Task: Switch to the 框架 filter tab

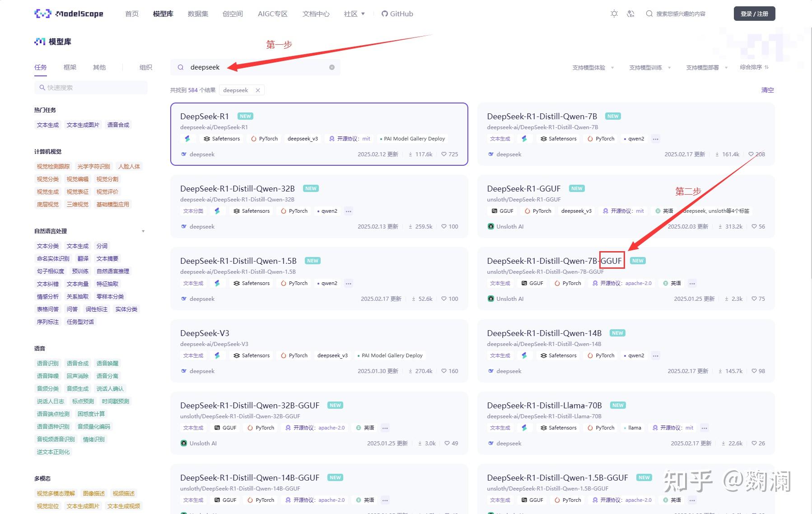Action: click(70, 67)
